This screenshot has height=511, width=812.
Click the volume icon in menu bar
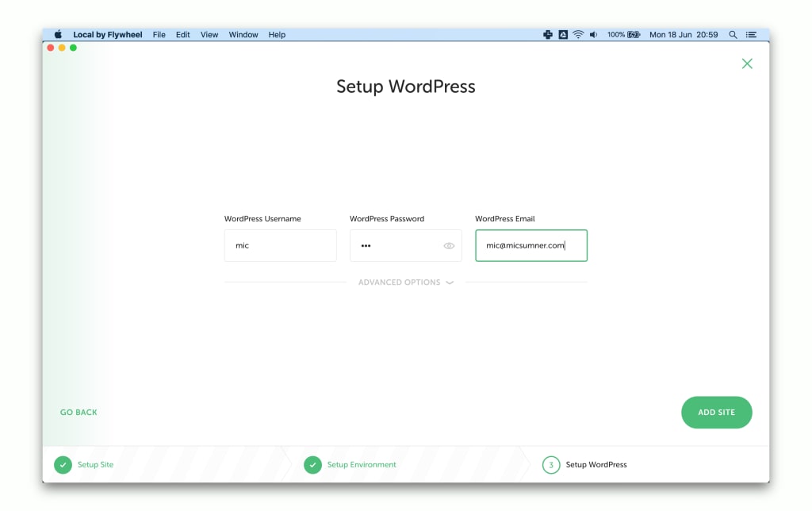(x=593, y=35)
